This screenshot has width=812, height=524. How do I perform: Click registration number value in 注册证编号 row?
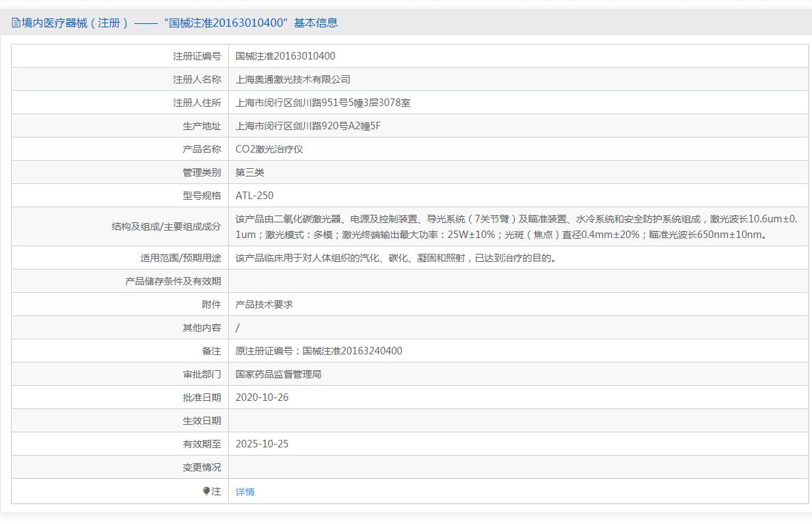285,56
